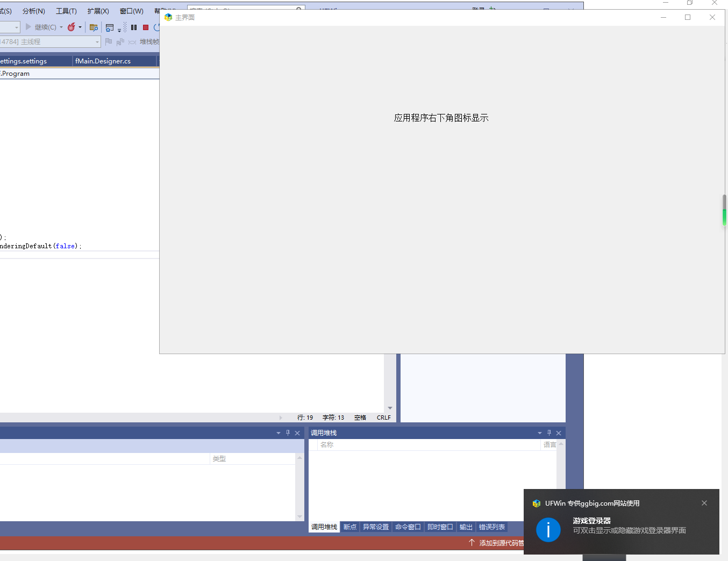Open 窗口(W) menu
The width and height of the screenshot is (728, 561).
click(x=131, y=11)
